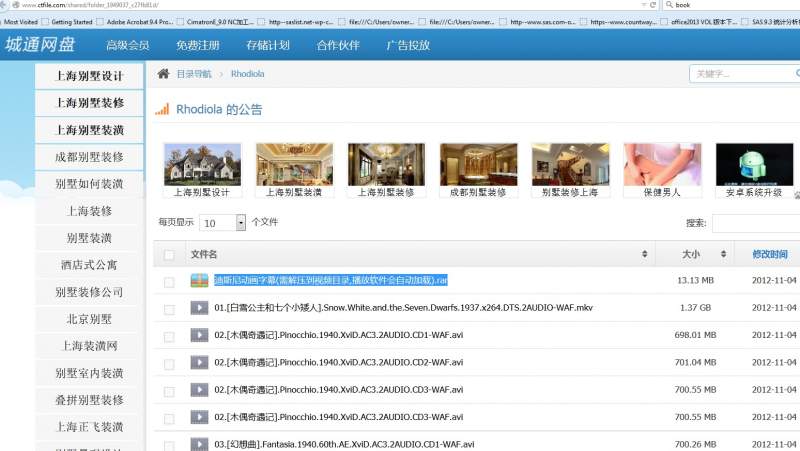Click video icon for Pinocchio CD2 file

(199, 362)
